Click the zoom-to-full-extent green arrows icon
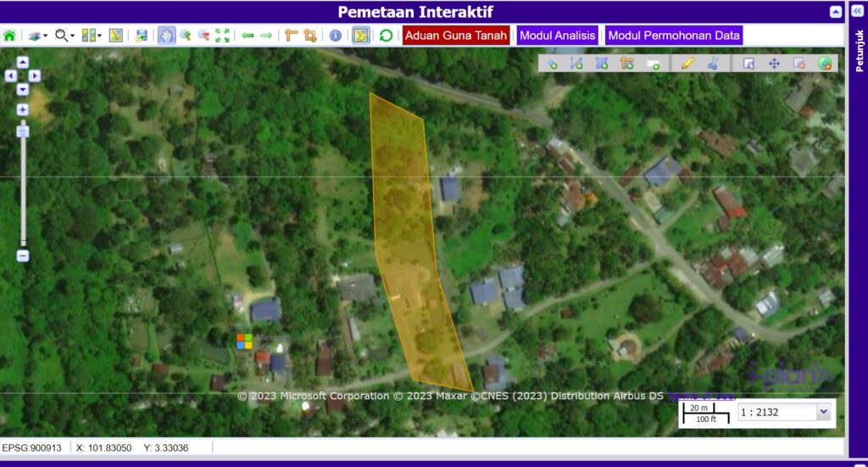The height and width of the screenshot is (467, 868). point(222,36)
